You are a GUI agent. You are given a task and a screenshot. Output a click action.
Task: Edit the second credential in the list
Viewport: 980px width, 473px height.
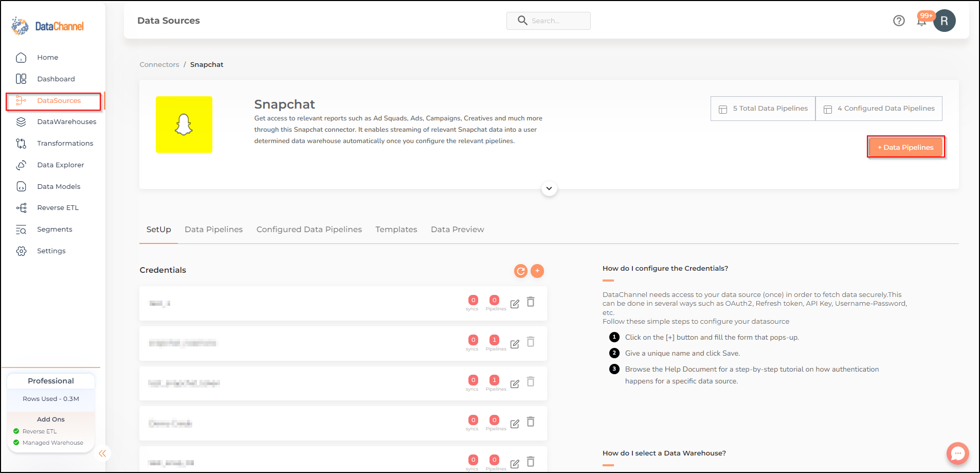(x=515, y=344)
